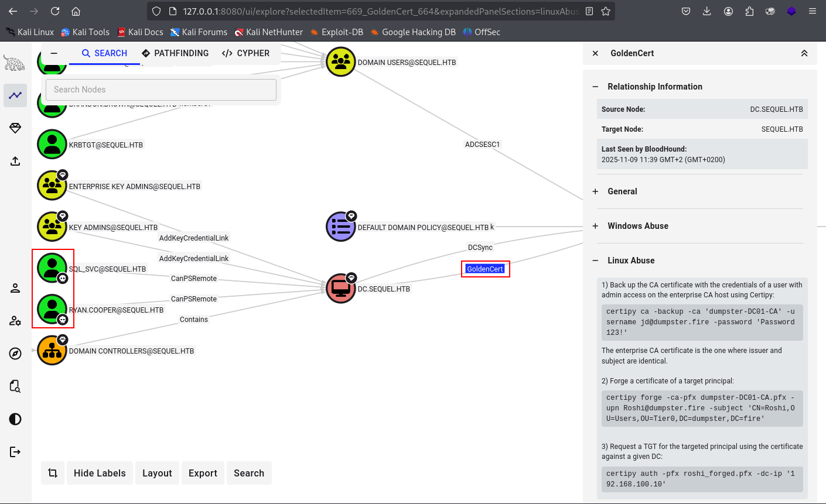Toggle dark mode half-circle icon
The width and height of the screenshot is (826, 504).
pos(15,419)
